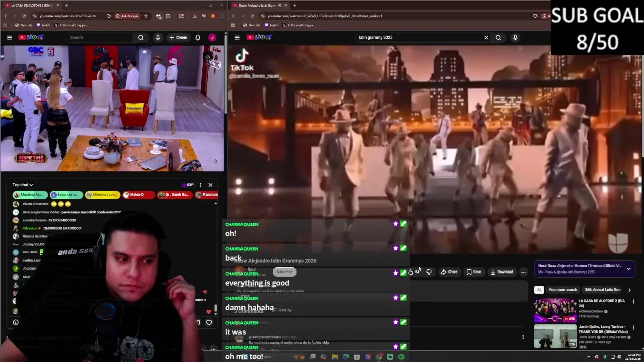
Task: Open a new tab in right browser window
Action: pos(294,5)
